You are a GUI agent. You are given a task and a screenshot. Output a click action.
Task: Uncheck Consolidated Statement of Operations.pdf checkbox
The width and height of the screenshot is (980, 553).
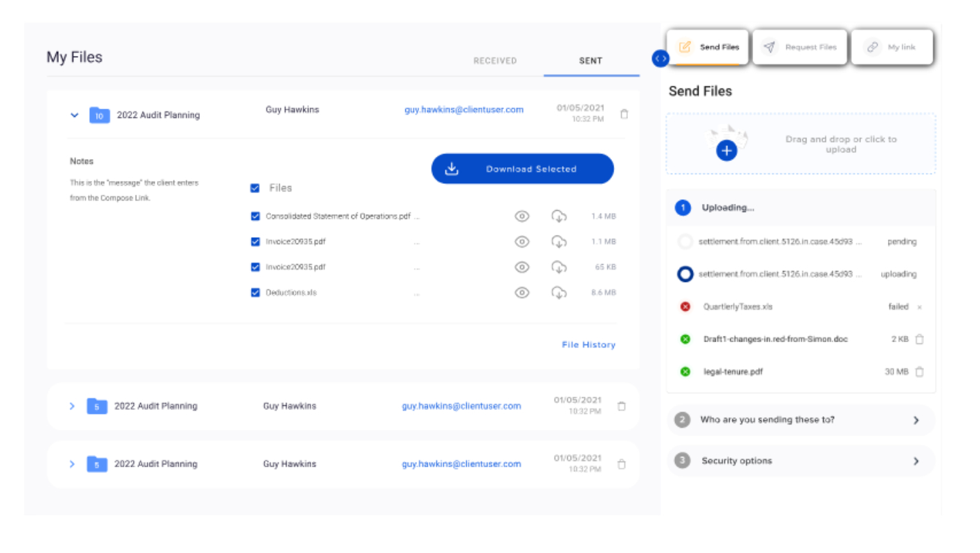(x=255, y=216)
